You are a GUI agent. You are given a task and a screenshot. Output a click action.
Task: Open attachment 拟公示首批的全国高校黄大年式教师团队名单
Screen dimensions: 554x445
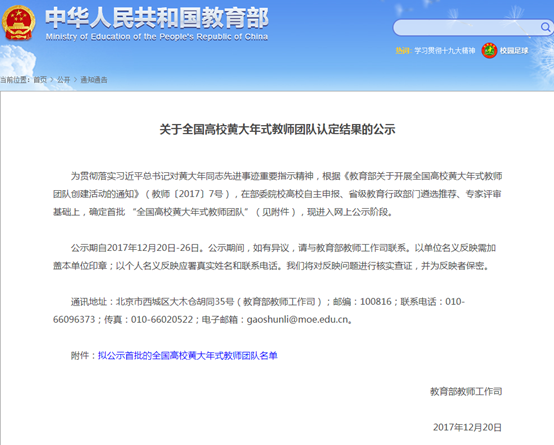point(188,356)
